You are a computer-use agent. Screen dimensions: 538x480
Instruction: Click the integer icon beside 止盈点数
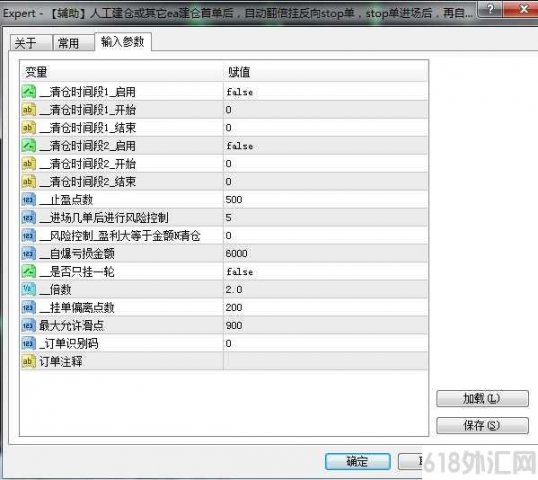tap(28, 200)
